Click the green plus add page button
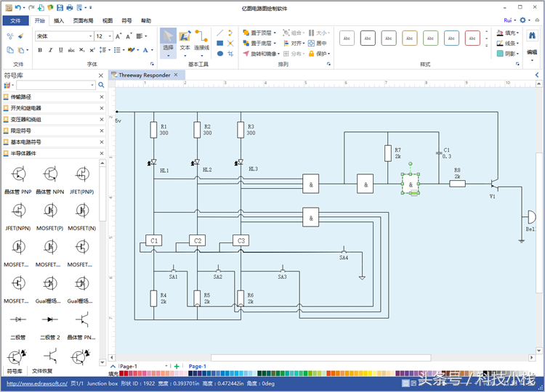Image resolution: width=545 pixels, height=392 pixels. point(177,367)
